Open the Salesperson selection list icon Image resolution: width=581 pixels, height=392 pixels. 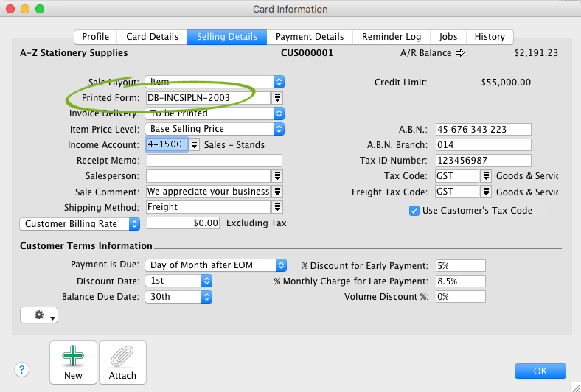278,176
